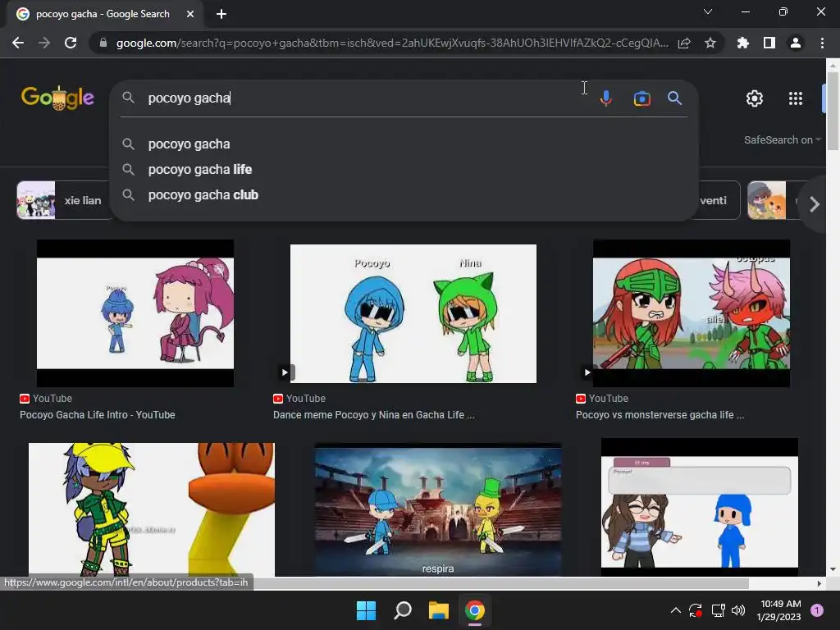Click YouTube source above Pocoyo Gacha Life Intro
The width and height of the screenshot is (840, 630).
click(x=46, y=399)
